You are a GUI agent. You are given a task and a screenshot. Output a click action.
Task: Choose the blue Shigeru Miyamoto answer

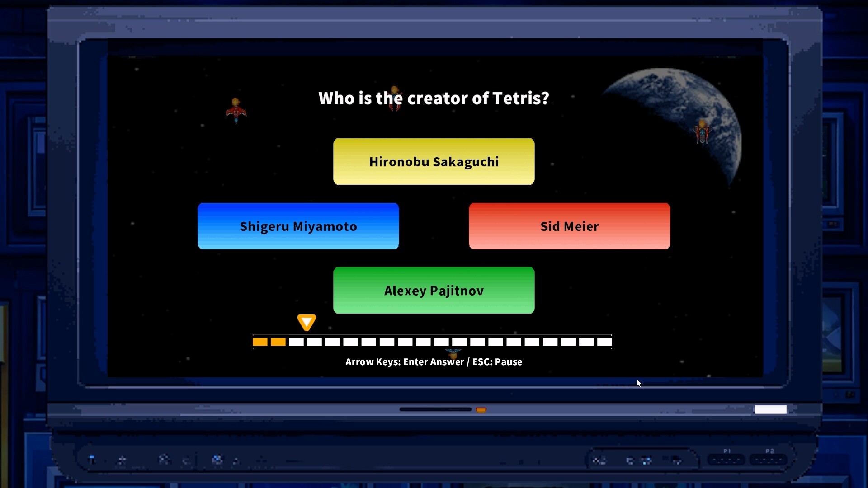pyautogui.click(x=298, y=226)
